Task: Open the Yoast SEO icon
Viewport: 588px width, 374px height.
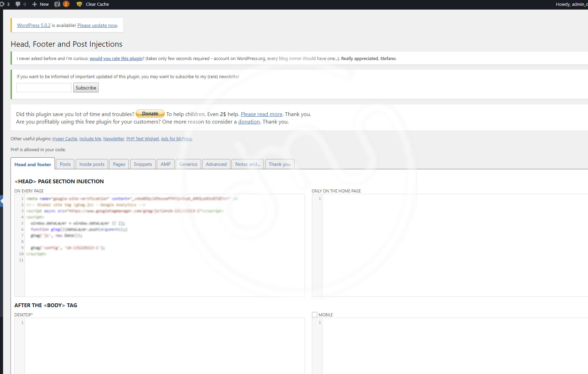Action: tap(57, 4)
